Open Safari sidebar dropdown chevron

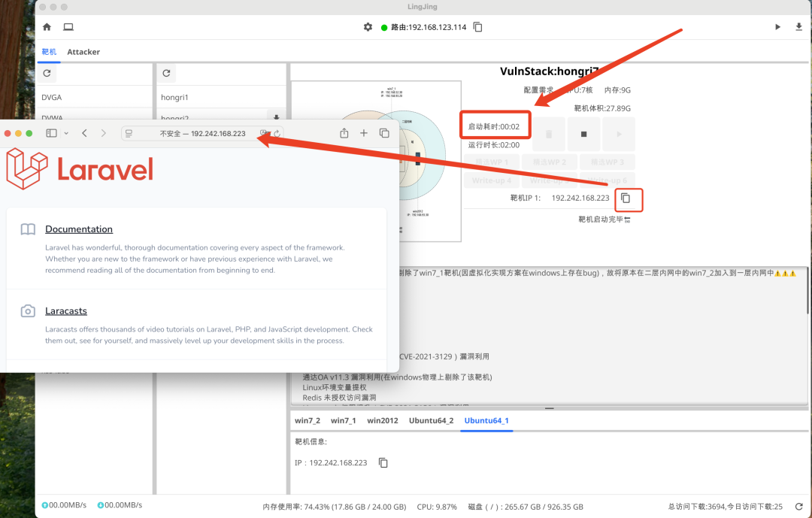pyautogui.click(x=66, y=133)
